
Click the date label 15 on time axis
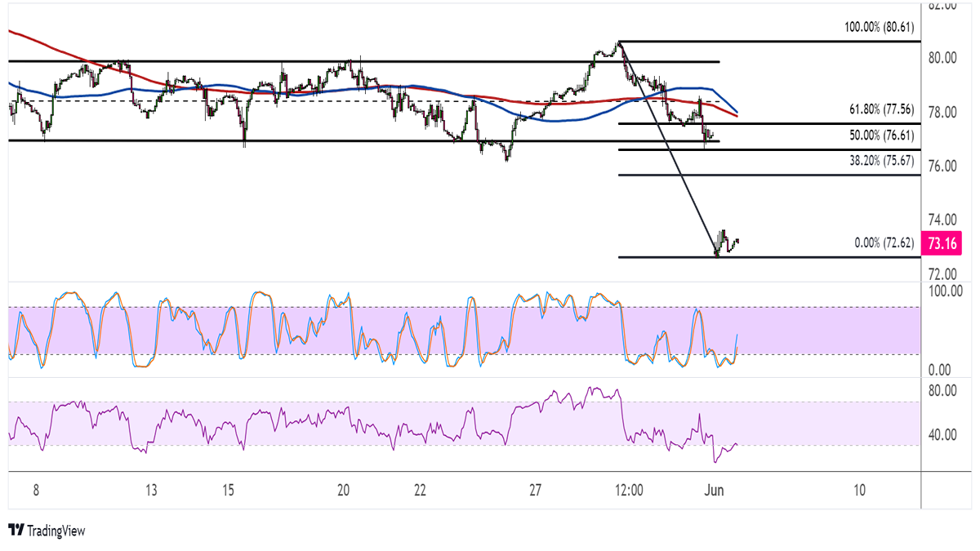[228, 491]
